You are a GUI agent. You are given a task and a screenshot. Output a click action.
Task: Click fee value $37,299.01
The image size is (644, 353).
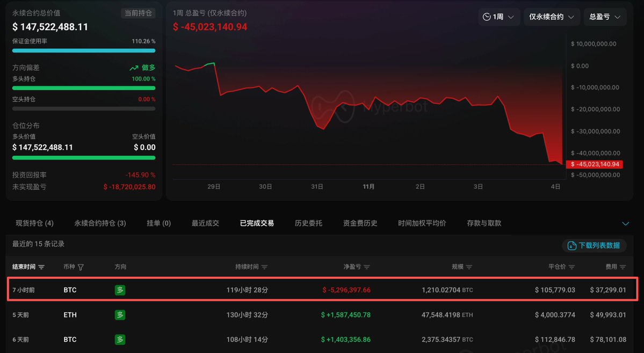(x=608, y=290)
